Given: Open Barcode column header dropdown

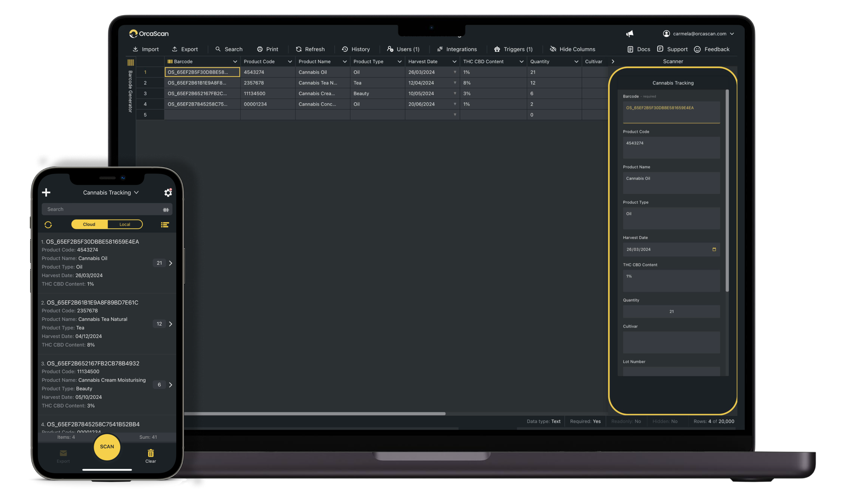Looking at the screenshot, I should (x=235, y=62).
